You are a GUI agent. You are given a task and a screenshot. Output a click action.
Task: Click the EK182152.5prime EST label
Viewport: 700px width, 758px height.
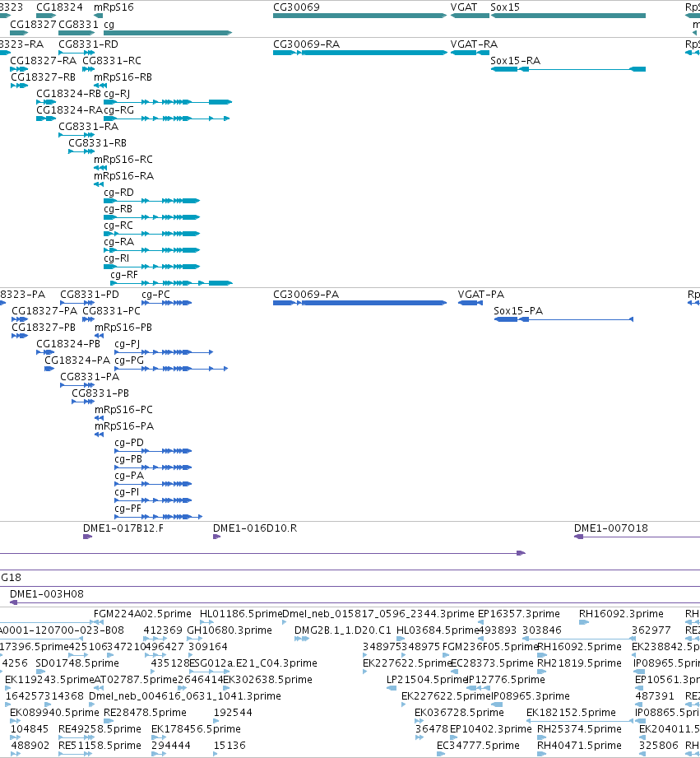[x=571, y=712]
